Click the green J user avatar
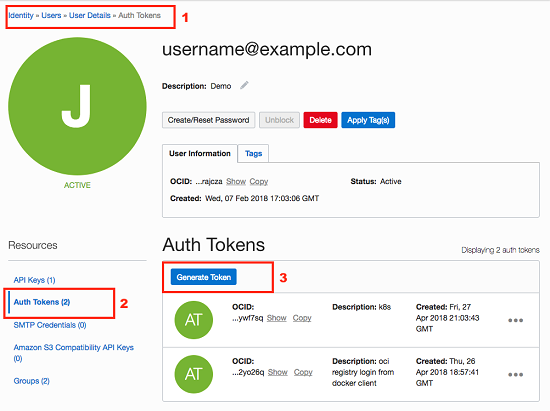This screenshot has width=550, height=411. pyautogui.click(x=77, y=106)
